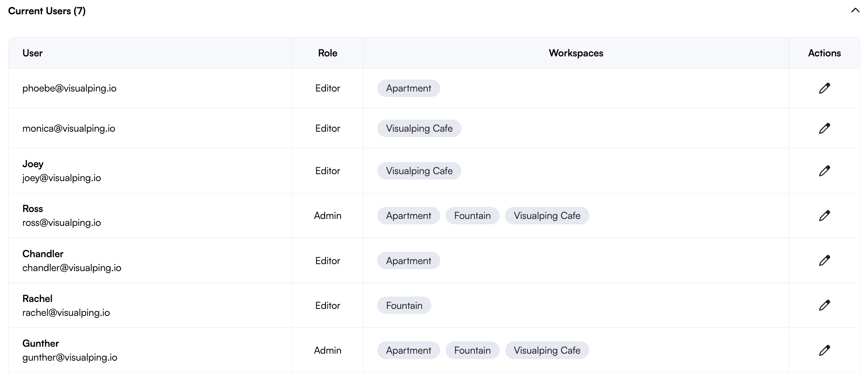Screen dimensions: 868x373
Task: Click the Chandler user name
Action: 43,254
